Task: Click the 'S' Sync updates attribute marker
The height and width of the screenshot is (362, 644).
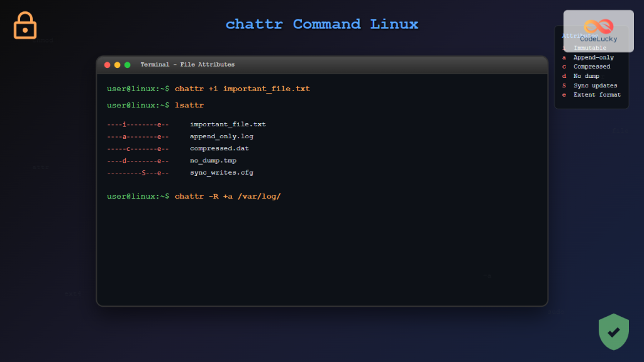Action: point(563,85)
